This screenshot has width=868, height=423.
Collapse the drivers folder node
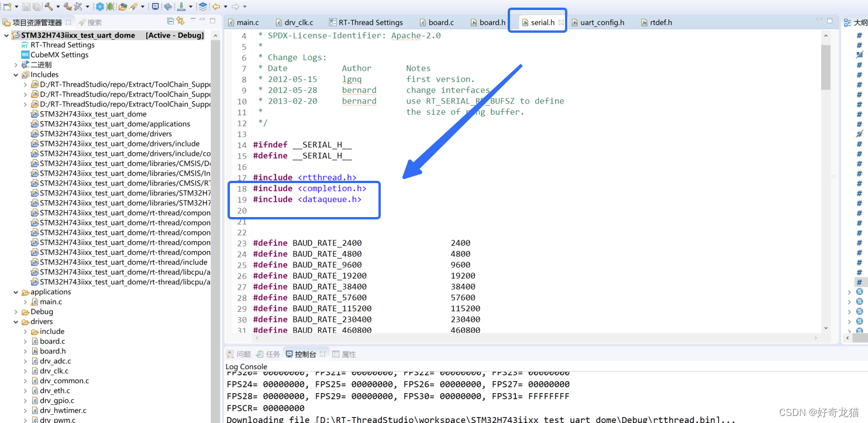tap(16, 322)
